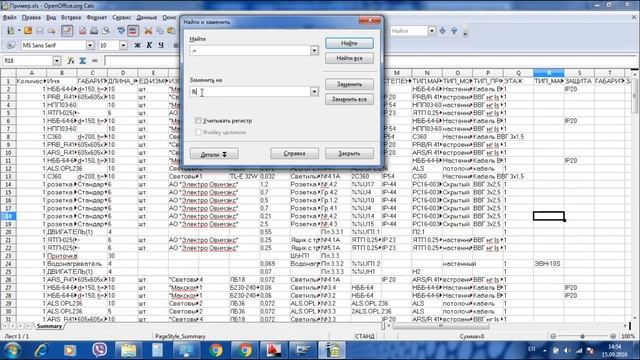Open the New document arrow dropdown
Viewport: 640px width, 360px height.
point(19,31)
